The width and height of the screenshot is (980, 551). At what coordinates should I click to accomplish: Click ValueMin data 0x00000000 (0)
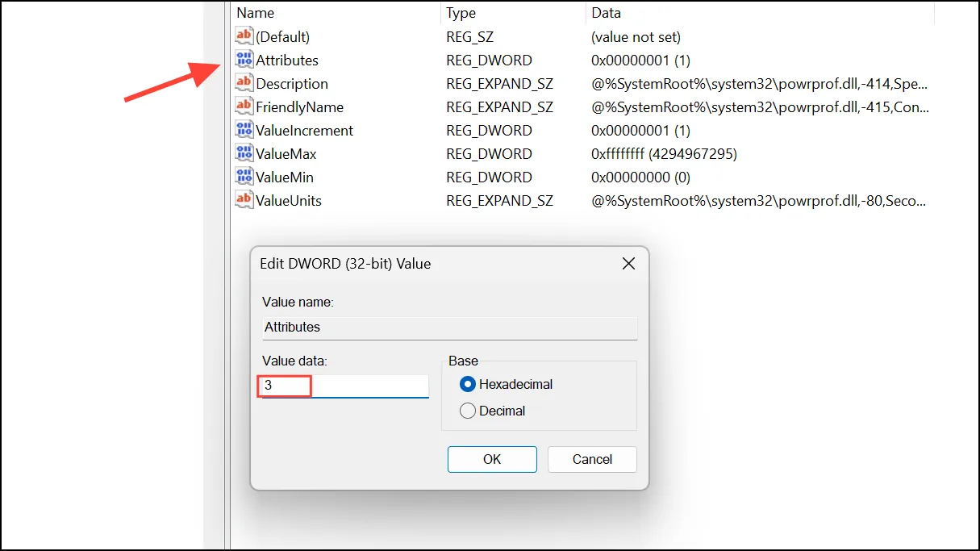click(x=640, y=177)
